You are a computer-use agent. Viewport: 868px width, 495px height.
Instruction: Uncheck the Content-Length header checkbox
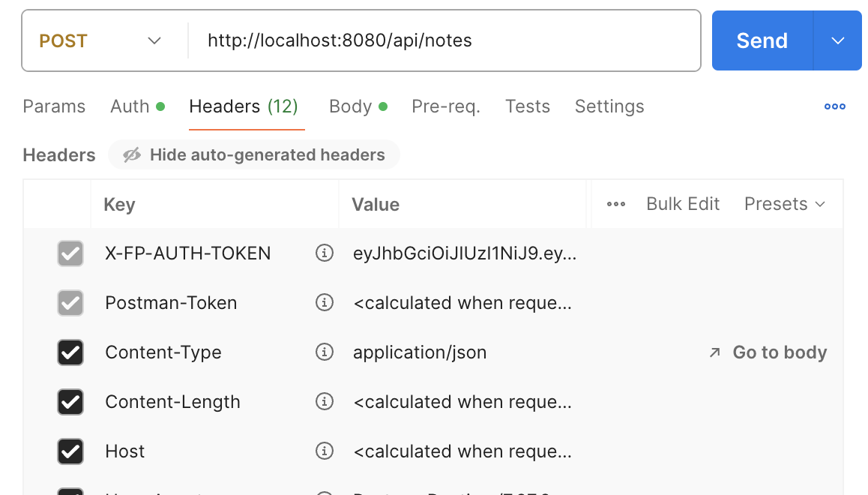[x=70, y=402]
